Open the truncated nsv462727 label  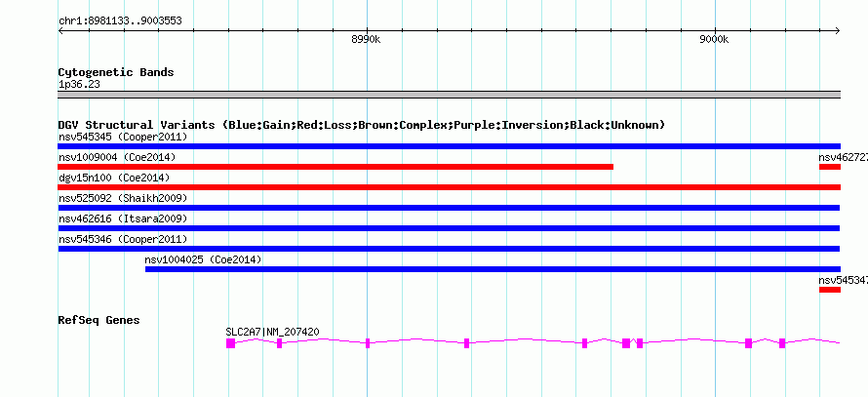click(x=843, y=157)
